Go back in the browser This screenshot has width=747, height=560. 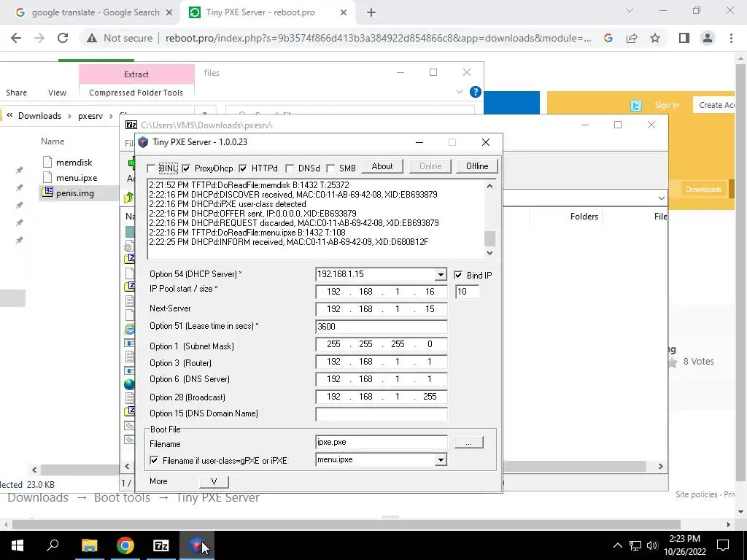(16, 38)
